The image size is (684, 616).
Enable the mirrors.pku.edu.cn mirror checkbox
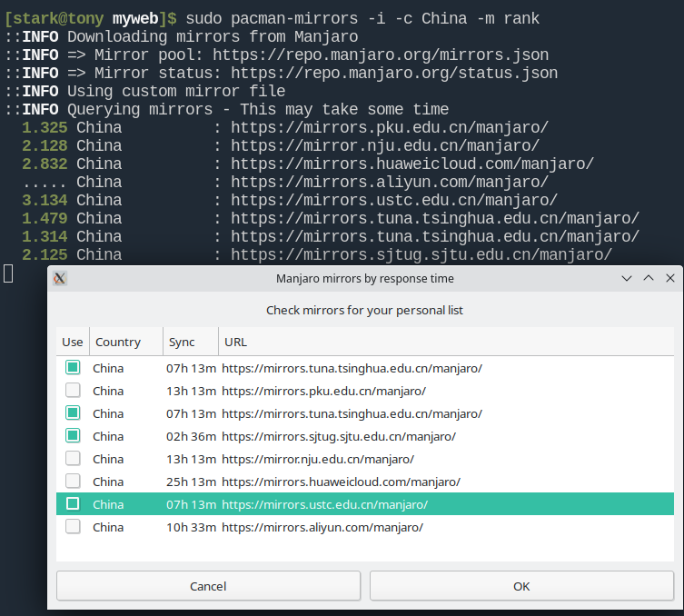(73, 391)
